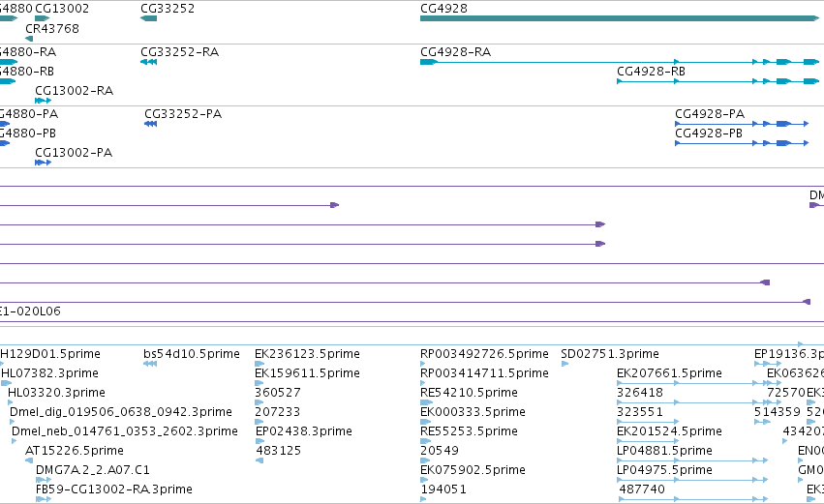Select the CG4928-PB protein label
This screenshot has height=504, width=824.
[x=709, y=133]
